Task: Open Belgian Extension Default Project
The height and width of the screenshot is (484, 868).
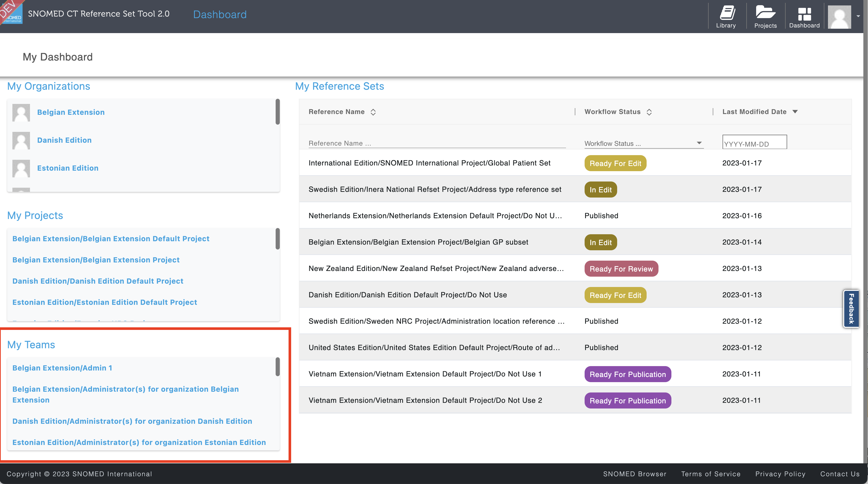Action: [x=111, y=239]
